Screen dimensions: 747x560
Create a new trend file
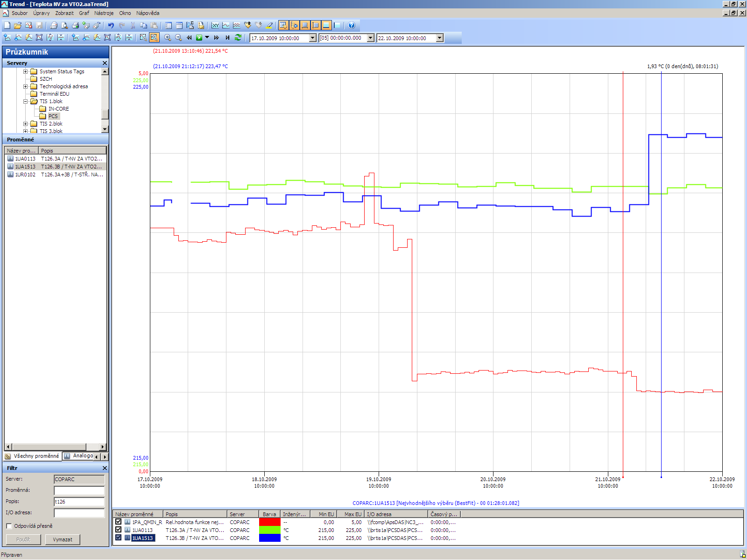coord(7,25)
